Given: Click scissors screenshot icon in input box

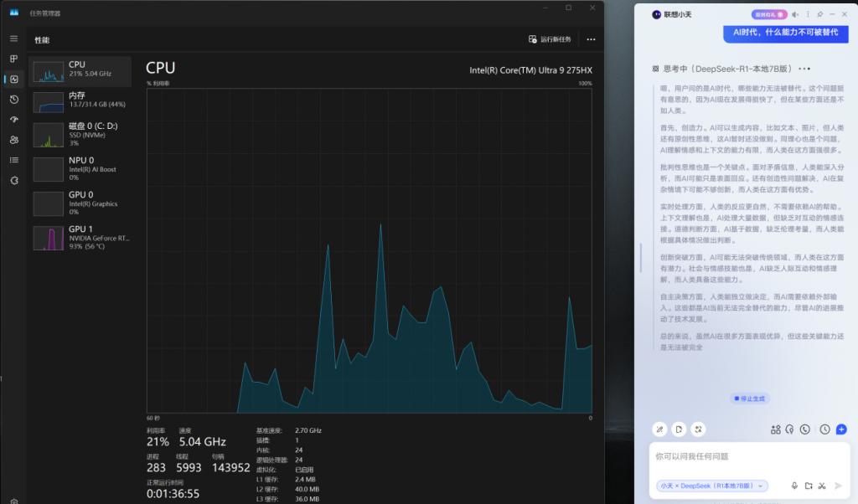Looking at the screenshot, I should pyautogui.click(x=822, y=486).
